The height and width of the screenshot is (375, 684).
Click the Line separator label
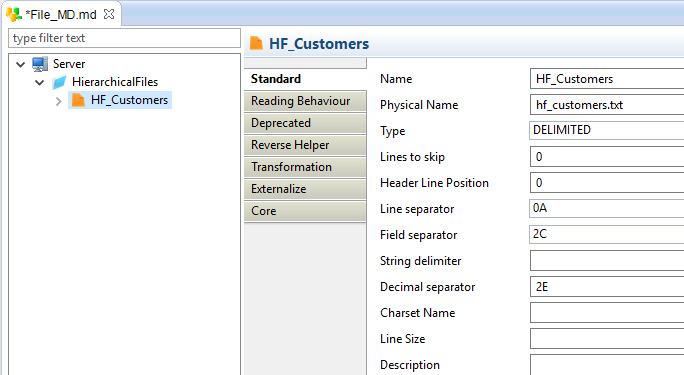click(417, 209)
